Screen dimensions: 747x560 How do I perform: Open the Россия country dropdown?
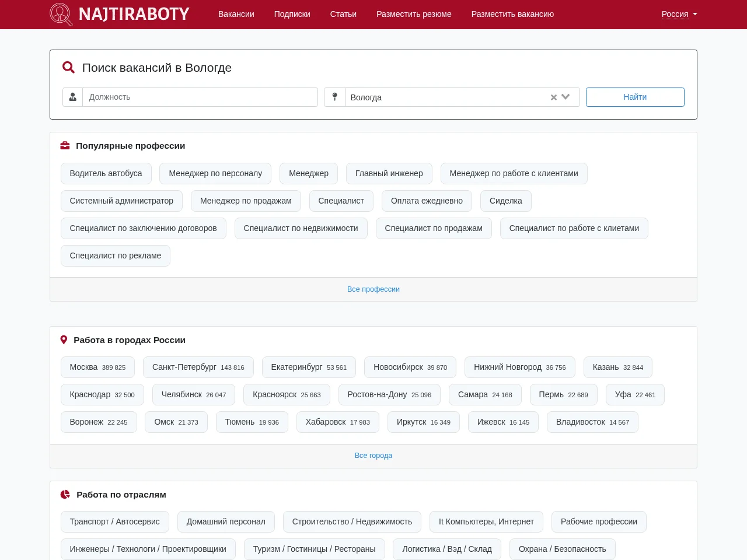click(x=679, y=14)
